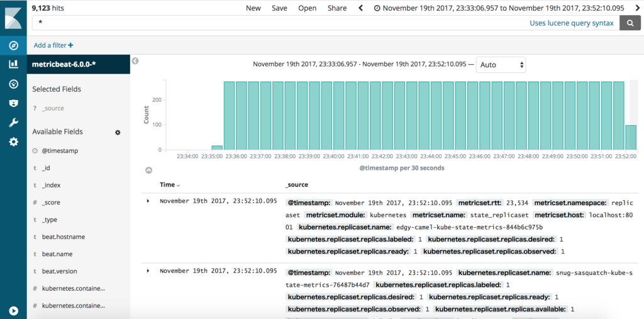Open the Visualize bar chart icon
Viewport: 644px width, 319px height.
coord(14,64)
